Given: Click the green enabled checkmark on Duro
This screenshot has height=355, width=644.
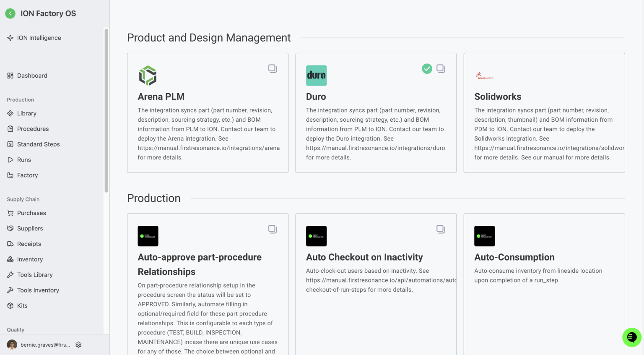Looking at the screenshot, I should pos(427,68).
